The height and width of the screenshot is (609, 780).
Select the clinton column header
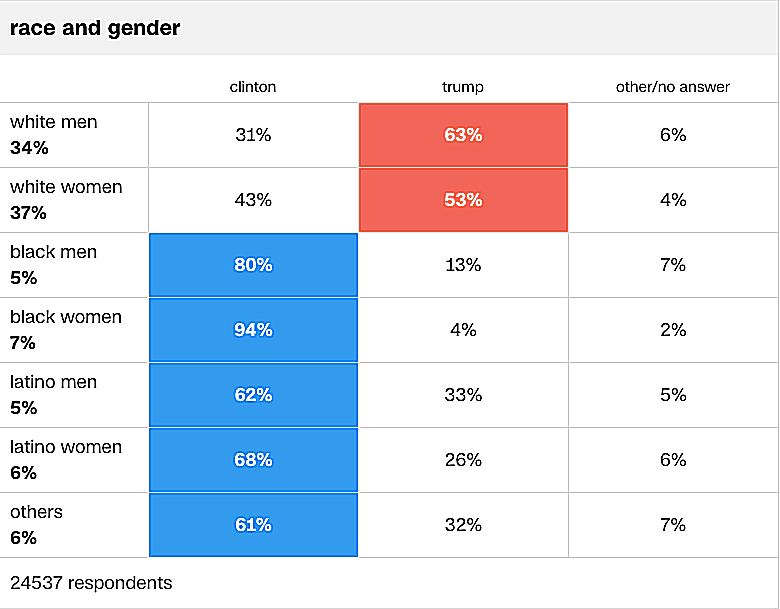[253, 87]
